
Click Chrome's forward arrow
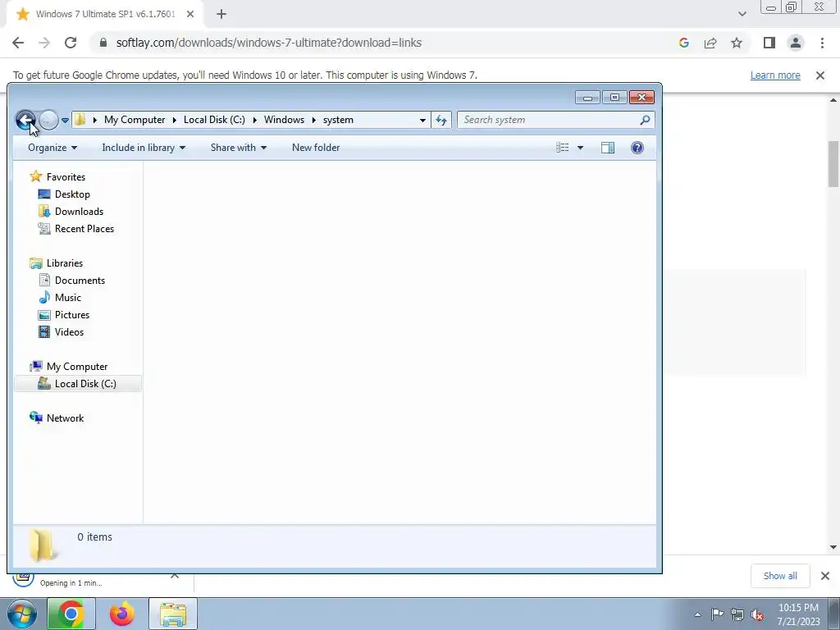[44, 43]
